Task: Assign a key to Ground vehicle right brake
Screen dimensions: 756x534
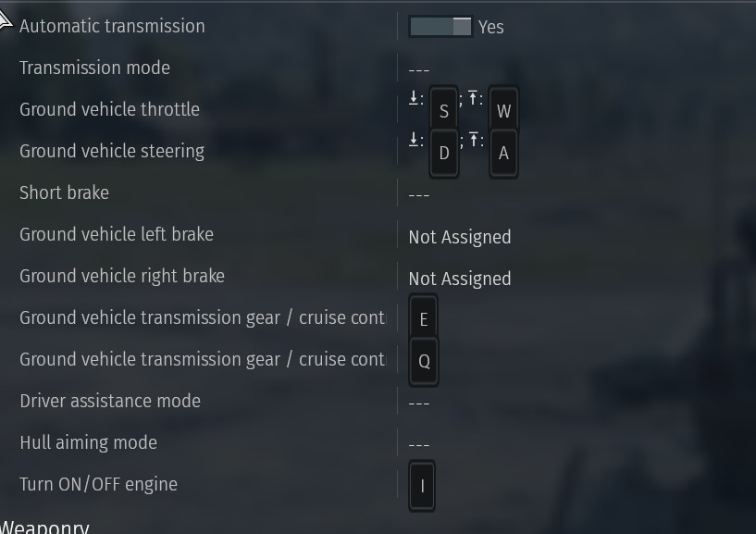Action: pos(460,279)
